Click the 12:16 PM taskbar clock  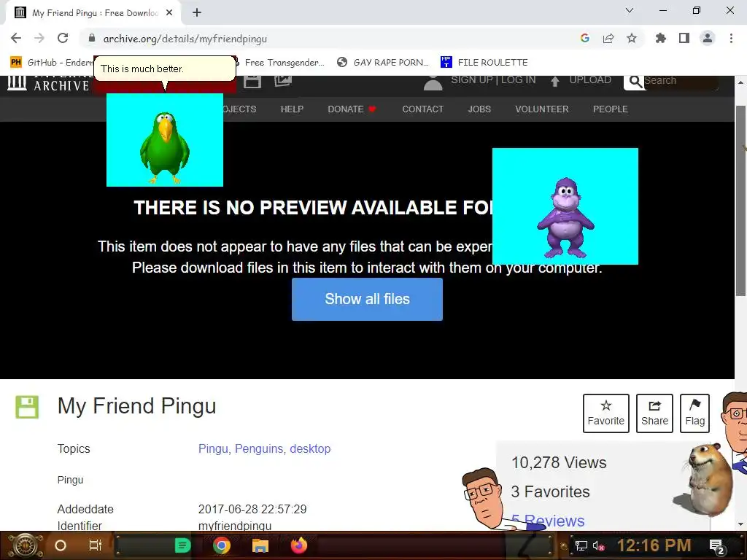[654, 545]
